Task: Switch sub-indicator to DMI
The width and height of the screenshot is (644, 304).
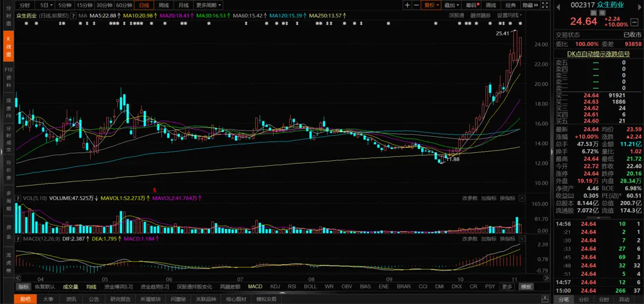Action: pyautogui.click(x=440, y=287)
